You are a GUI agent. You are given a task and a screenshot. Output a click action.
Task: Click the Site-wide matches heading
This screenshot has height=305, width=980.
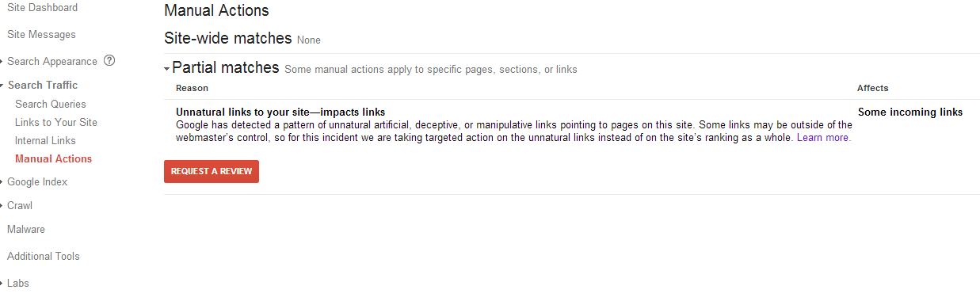coord(228,38)
